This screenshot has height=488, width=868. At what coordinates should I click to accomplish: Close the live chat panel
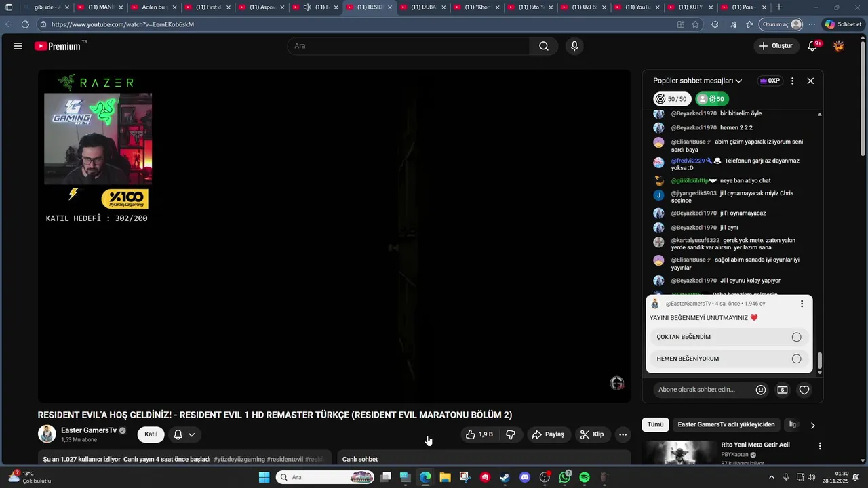click(810, 81)
